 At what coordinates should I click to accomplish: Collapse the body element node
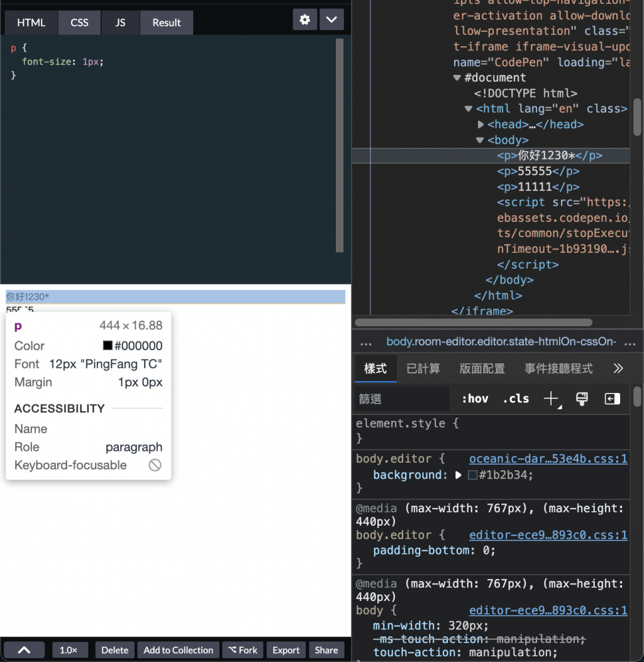pyautogui.click(x=480, y=140)
